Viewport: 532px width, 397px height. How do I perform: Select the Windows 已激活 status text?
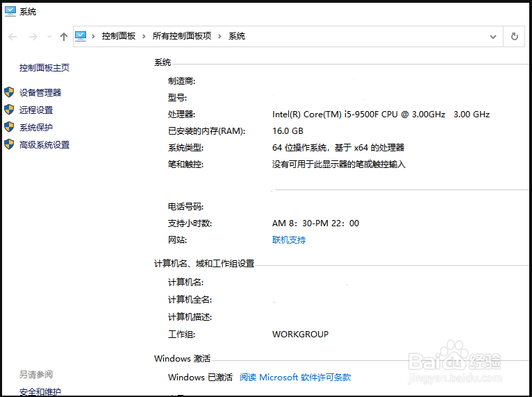pyautogui.click(x=200, y=378)
